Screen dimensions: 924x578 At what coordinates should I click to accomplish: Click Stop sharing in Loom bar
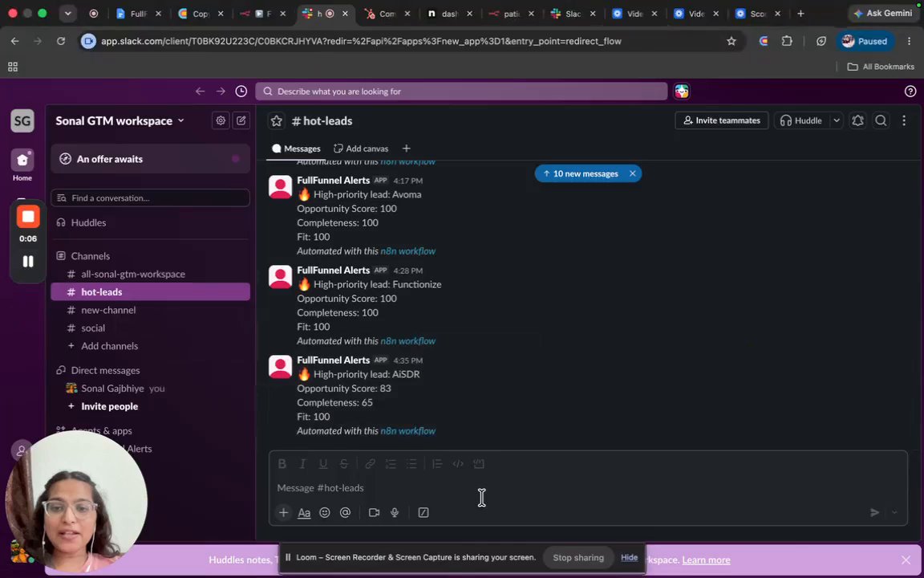point(578,558)
